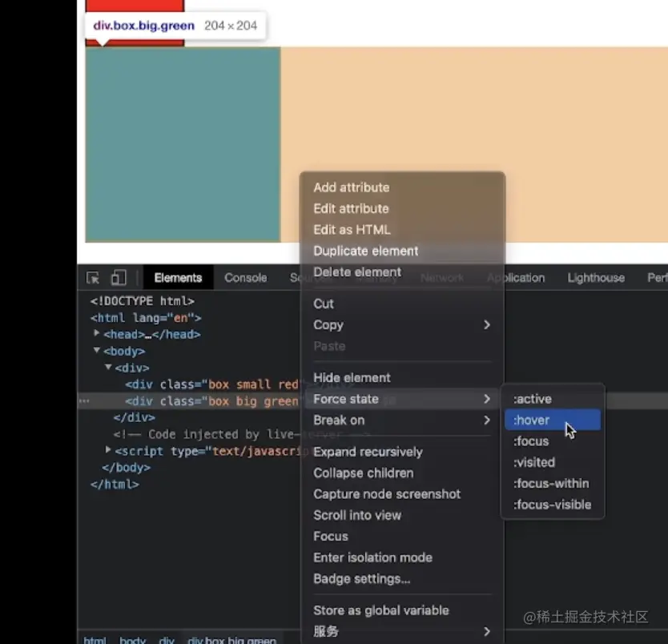668x644 pixels.
Task: Expand the script node triangle
Action: [x=108, y=450]
